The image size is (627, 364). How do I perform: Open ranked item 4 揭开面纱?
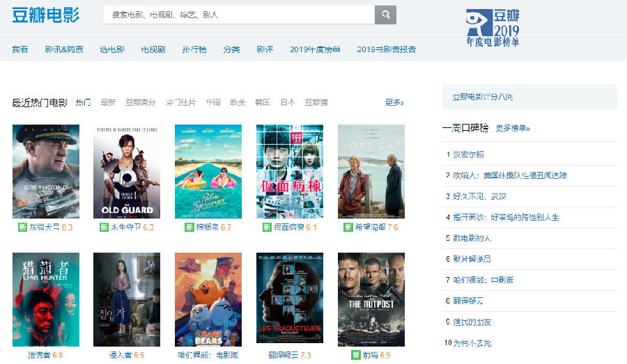coord(506,217)
